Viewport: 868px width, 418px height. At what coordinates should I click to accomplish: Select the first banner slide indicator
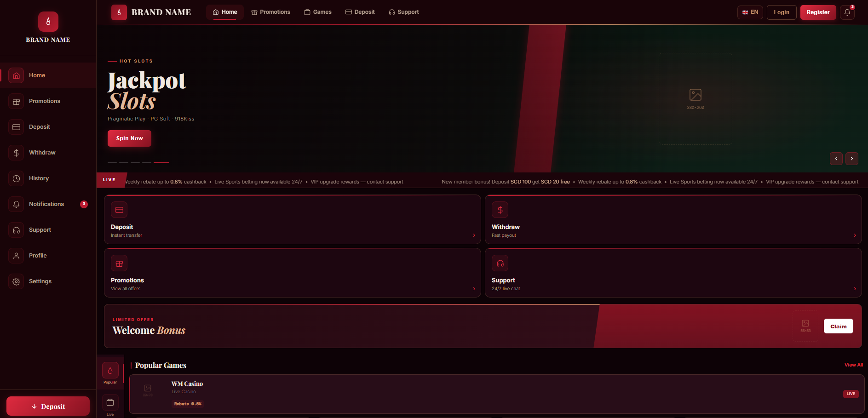112,163
